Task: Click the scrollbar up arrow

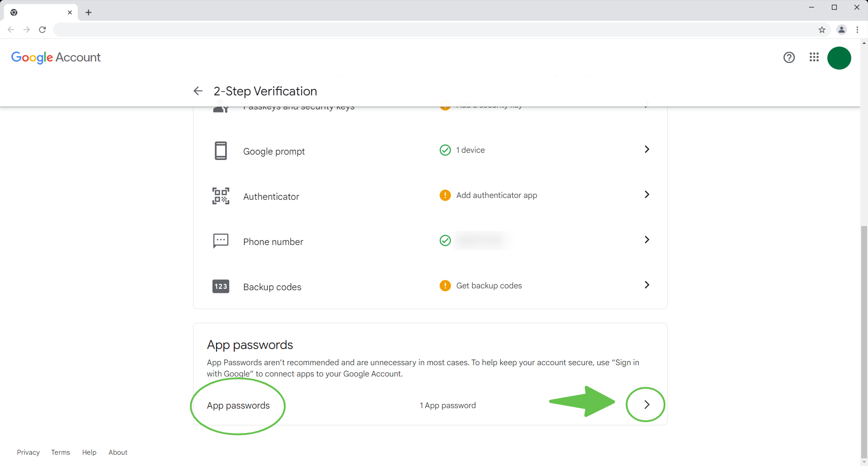Action: tap(864, 43)
